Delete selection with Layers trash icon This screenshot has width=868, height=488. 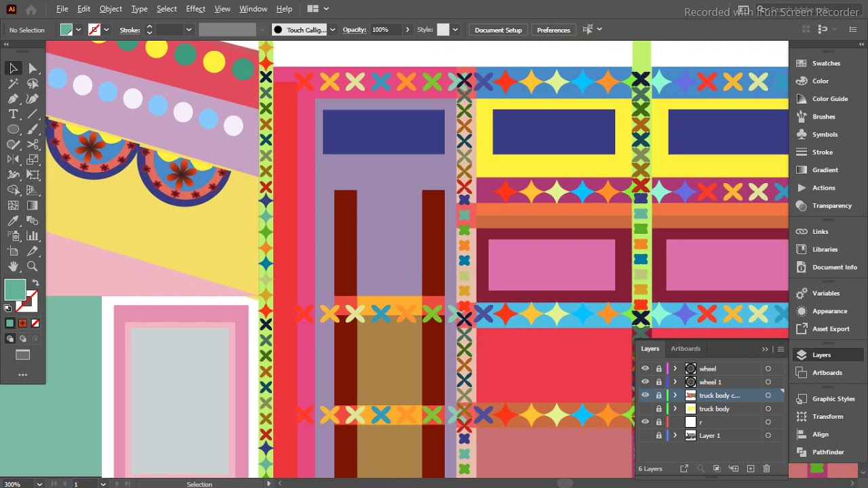coord(767,468)
